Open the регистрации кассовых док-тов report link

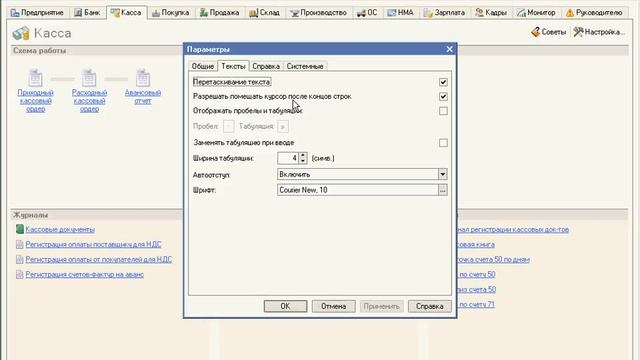513,229
